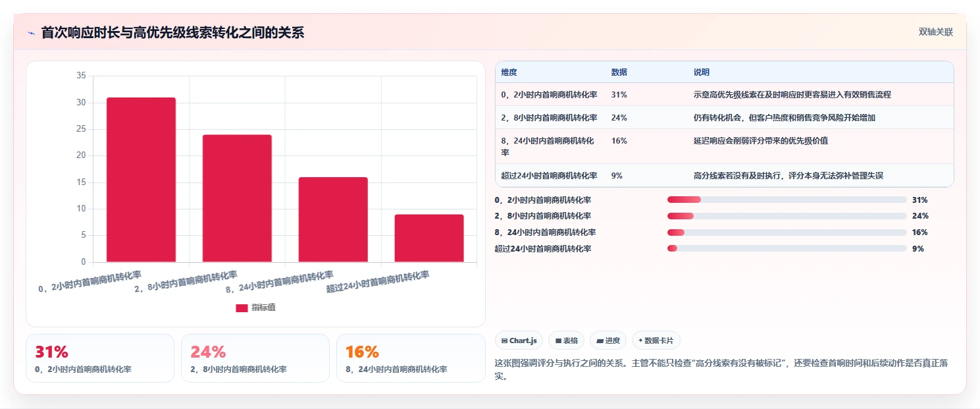980x409 pixels.
Task: Click table cell 0，2小时内首响商机转化率
Action: pyautogui.click(x=550, y=95)
